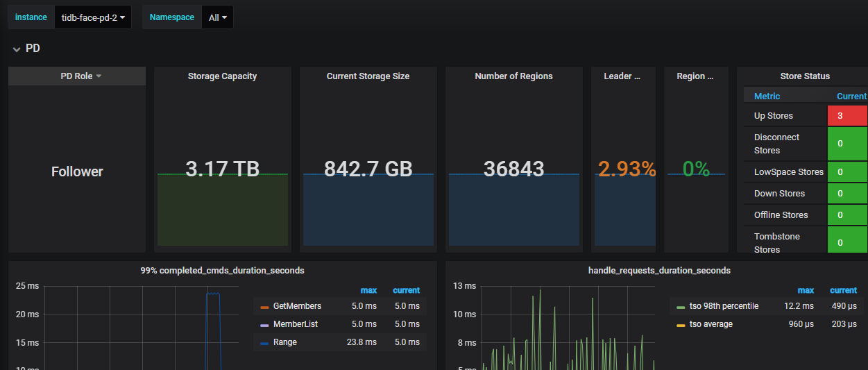Sort legend by current in handle_requests panel

(843, 290)
